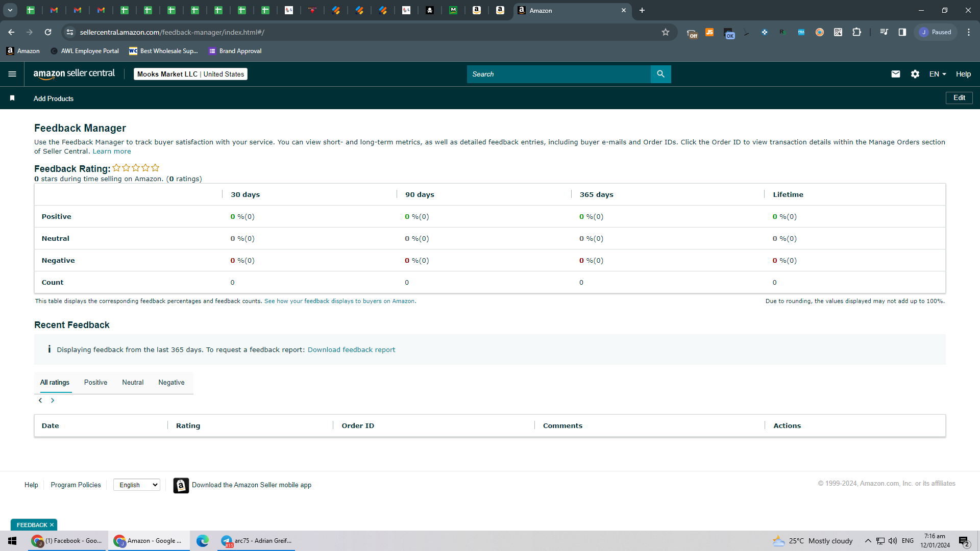Select the All ratings tab
This screenshot has width=980, height=551.
click(55, 383)
